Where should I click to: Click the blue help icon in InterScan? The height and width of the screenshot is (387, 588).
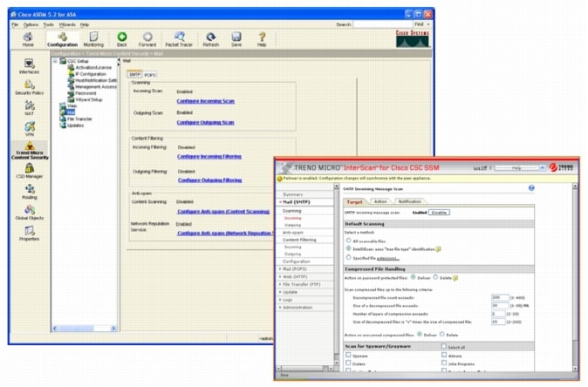531,188
